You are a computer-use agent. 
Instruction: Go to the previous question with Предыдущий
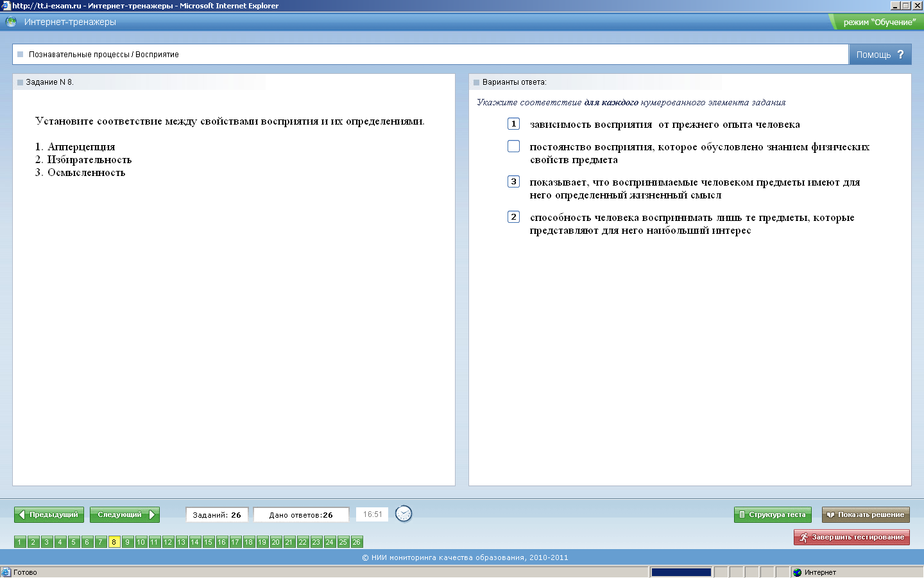pyautogui.click(x=49, y=514)
